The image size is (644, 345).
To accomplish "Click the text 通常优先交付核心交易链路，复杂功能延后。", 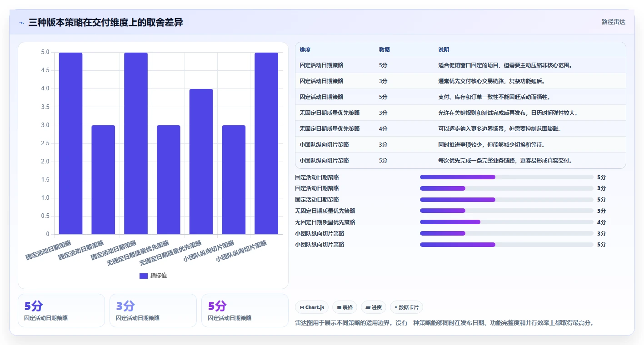I will pos(491,81).
